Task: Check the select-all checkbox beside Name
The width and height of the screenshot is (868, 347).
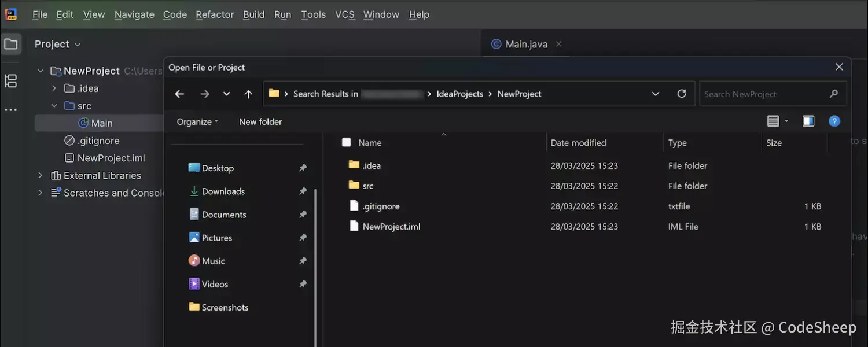Action: tap(347, 142)
